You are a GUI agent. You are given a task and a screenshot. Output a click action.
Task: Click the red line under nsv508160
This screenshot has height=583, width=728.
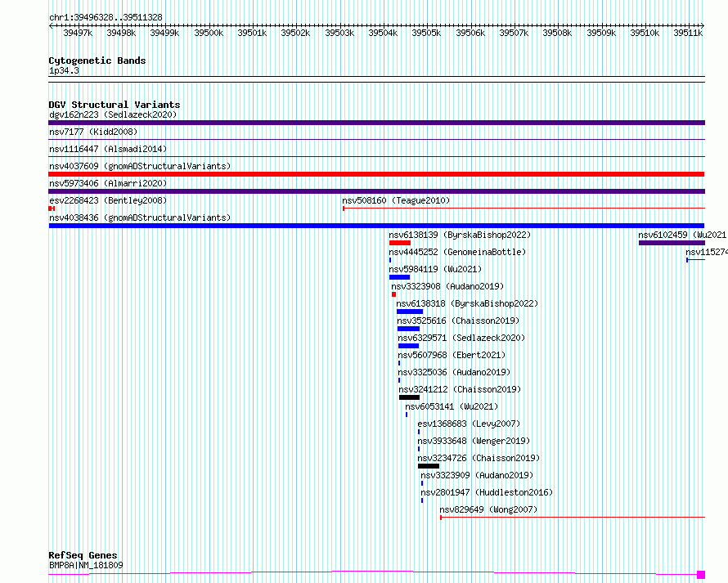point(524,209)
